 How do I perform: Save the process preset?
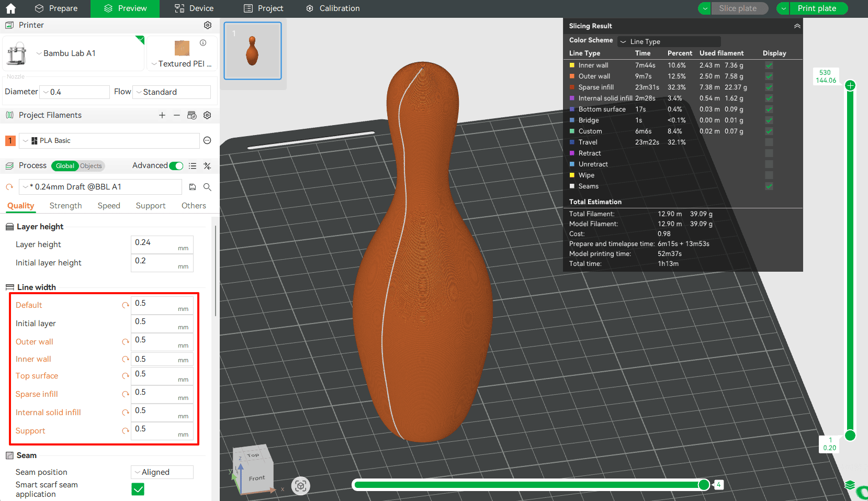[x=193, y=187]
